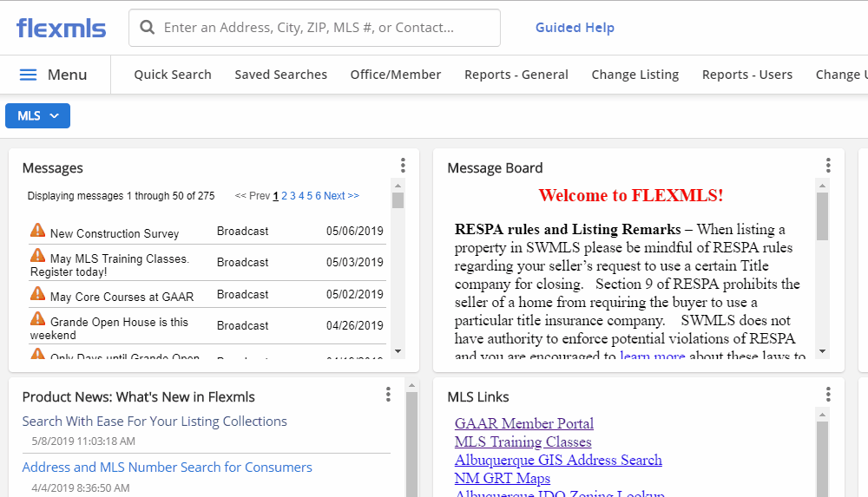Screen dimensions: 868x497
Task: Open Saved Searches menu item
Action: [x=280, y=75]
